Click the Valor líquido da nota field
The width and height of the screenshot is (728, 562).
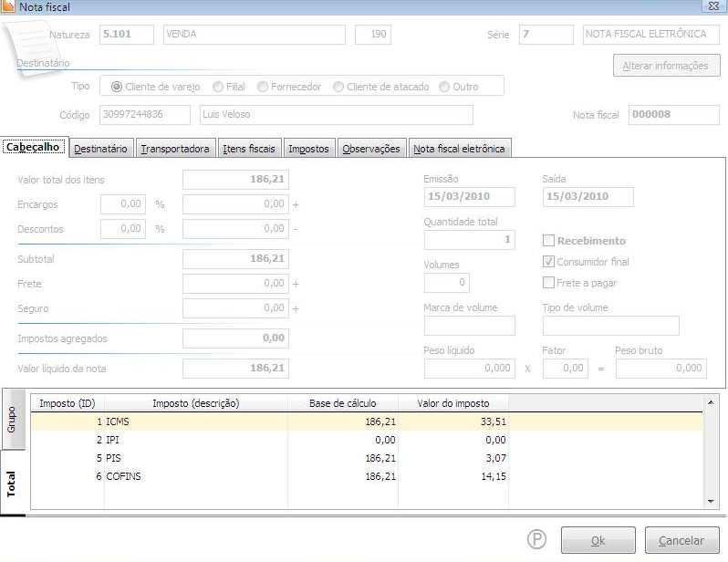tap(236, 369)
